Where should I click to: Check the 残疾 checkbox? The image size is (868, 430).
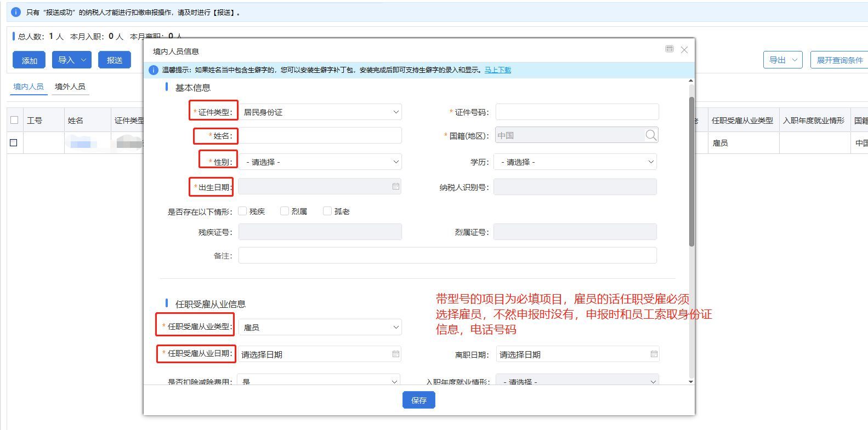(x=242, y=211)
